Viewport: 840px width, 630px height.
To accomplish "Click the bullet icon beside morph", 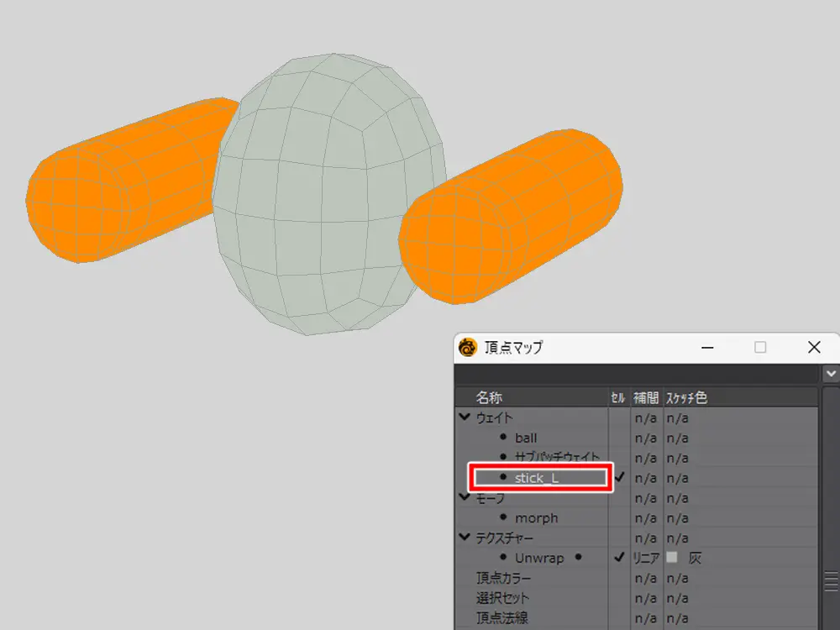I will (503, 517).
